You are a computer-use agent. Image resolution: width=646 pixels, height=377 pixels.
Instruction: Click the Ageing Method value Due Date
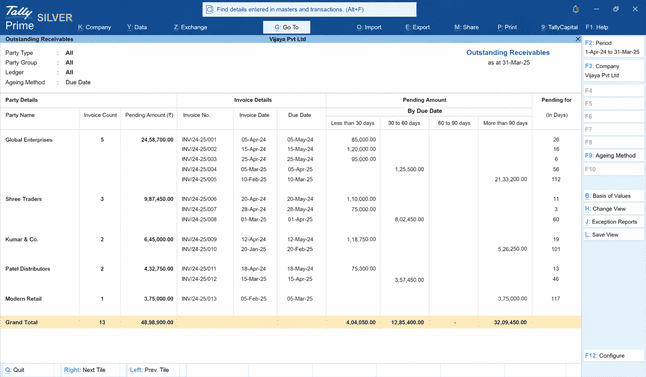pyautogui.click(x=78, y=82)
